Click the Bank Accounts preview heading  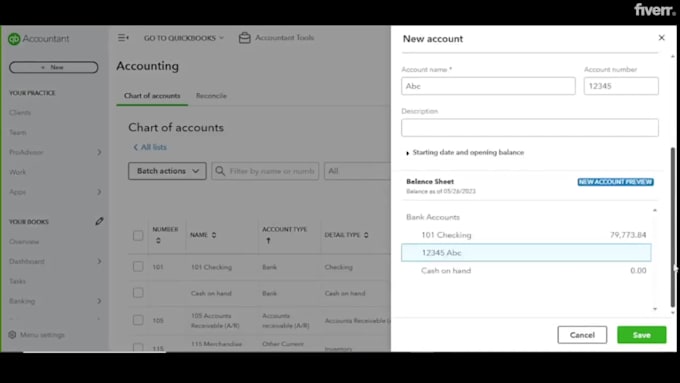pyautogui.click(x=433, y=217)
